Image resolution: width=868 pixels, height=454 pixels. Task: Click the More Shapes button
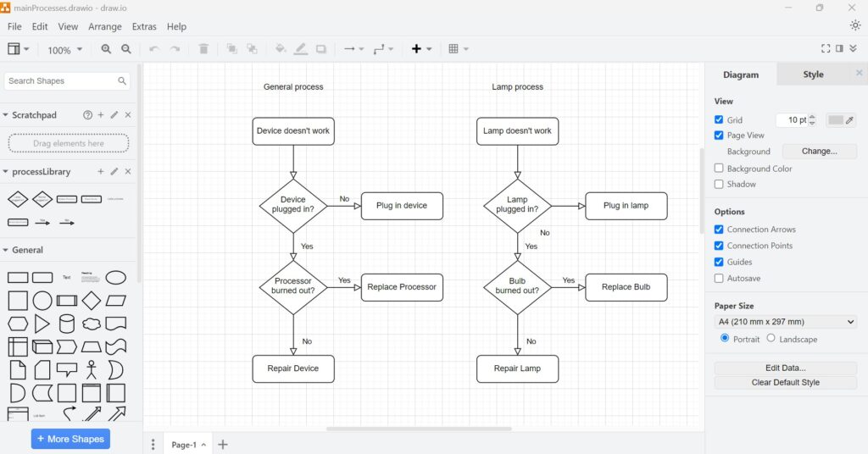70,439
